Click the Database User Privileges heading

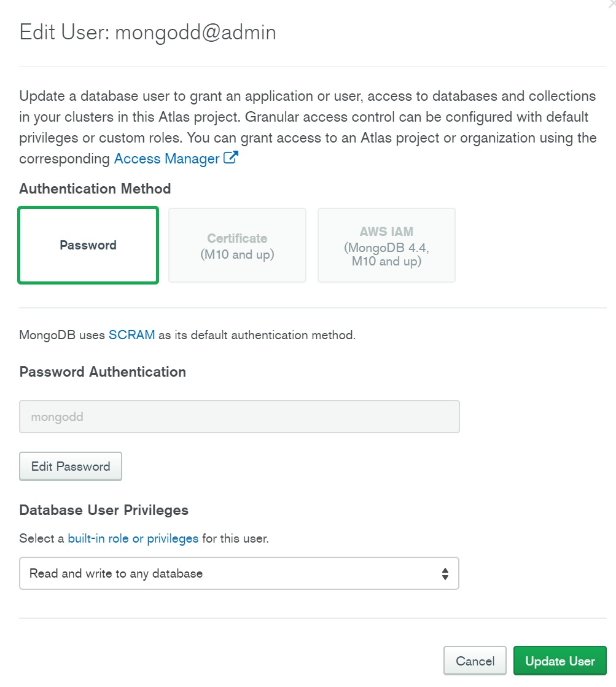coord(104,510)
